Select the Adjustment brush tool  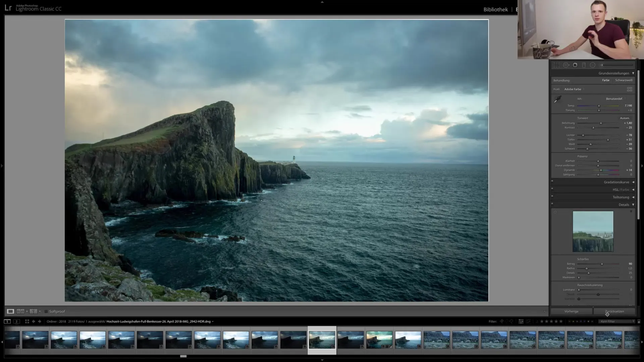pos(616,65)
